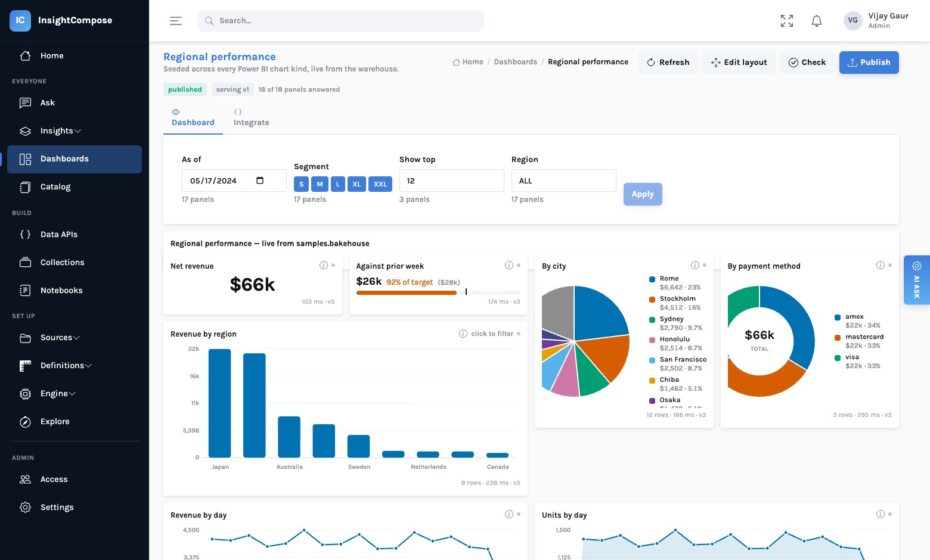The image size is (930, 560).
Task: Click the Region input field
Action: [564, 181]
